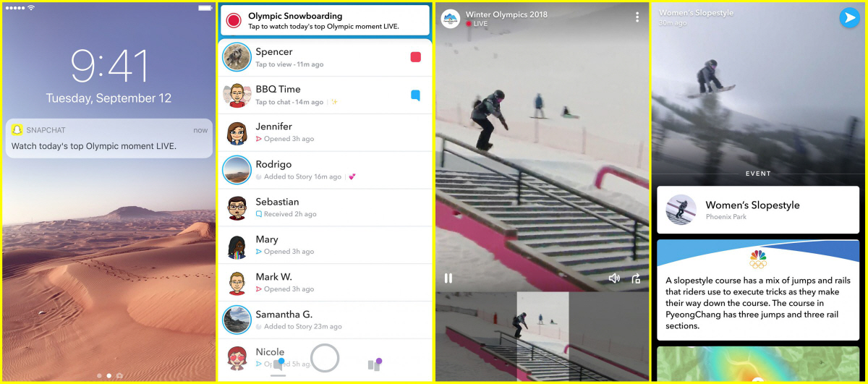The width and height of the screenshot is (868, 384).
Task: Open the chat tab icon in bottom bar
Action: pyautogui.click(x=278, y=364)
